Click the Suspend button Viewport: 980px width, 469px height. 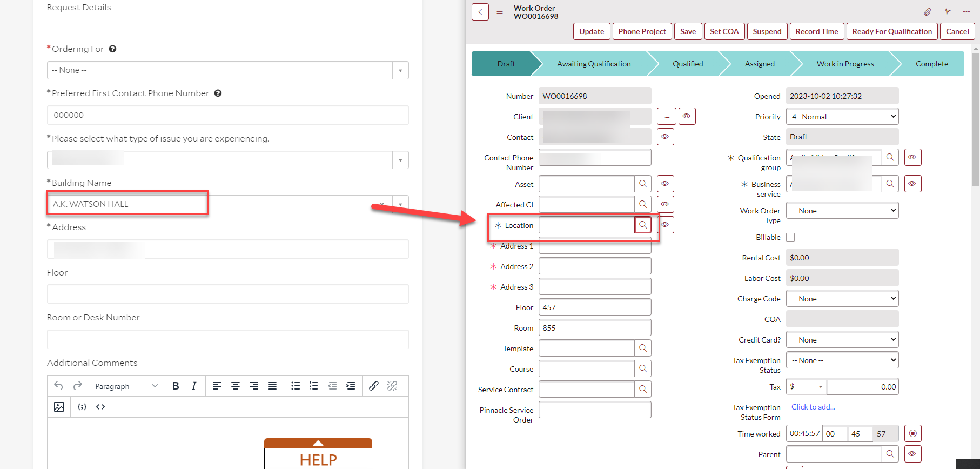[x=767, y=31]
